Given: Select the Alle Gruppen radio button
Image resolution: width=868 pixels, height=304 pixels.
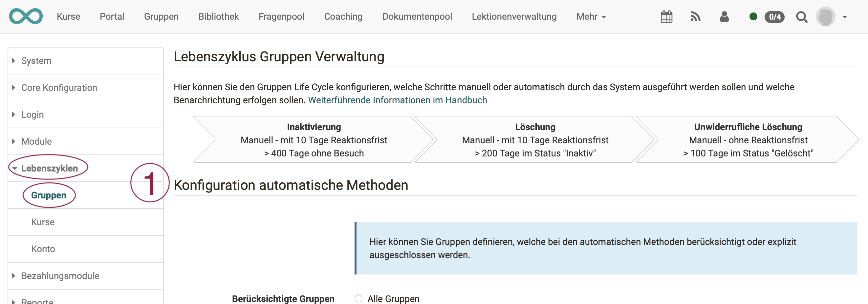Looking at the screenshot, I should pos(358,298).
